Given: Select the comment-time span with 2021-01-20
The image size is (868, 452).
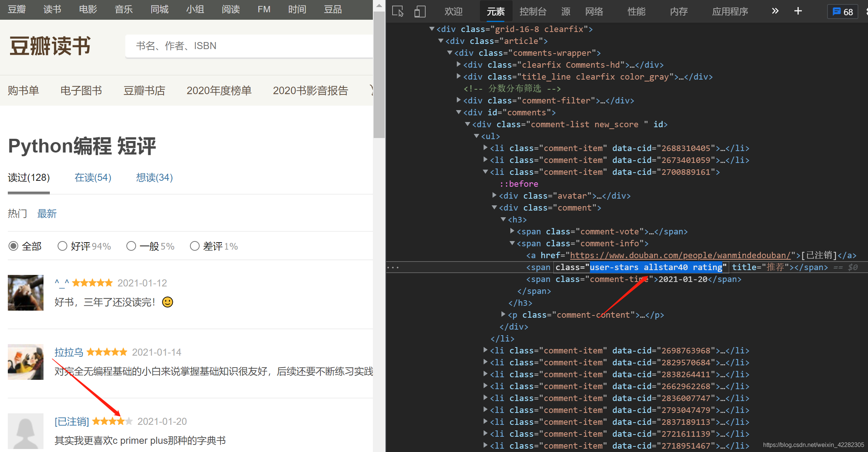Looking at the screenshot, I should (633, 279).
